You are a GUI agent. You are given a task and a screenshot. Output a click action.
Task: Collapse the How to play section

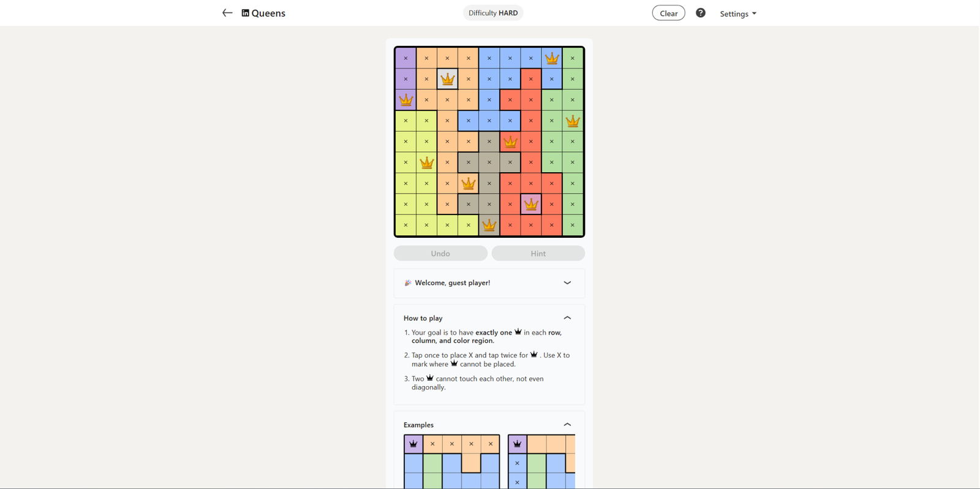(567, 318)
